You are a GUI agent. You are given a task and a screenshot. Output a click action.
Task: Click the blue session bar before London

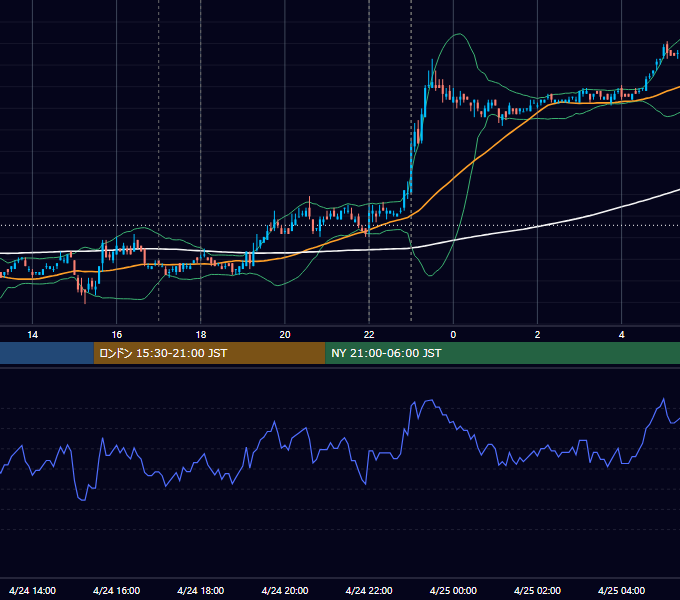(x=47, y=353)
